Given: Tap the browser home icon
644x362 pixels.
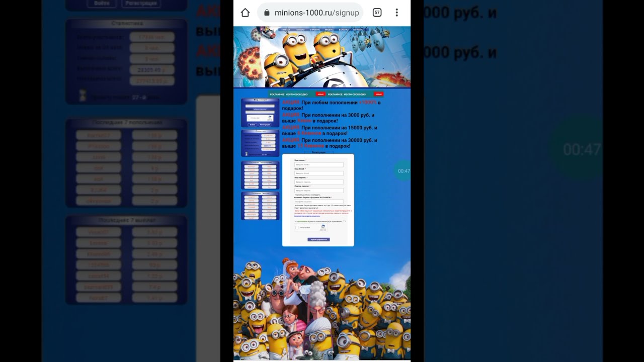Looking at the screenshot, I should [x=245, y=13].
